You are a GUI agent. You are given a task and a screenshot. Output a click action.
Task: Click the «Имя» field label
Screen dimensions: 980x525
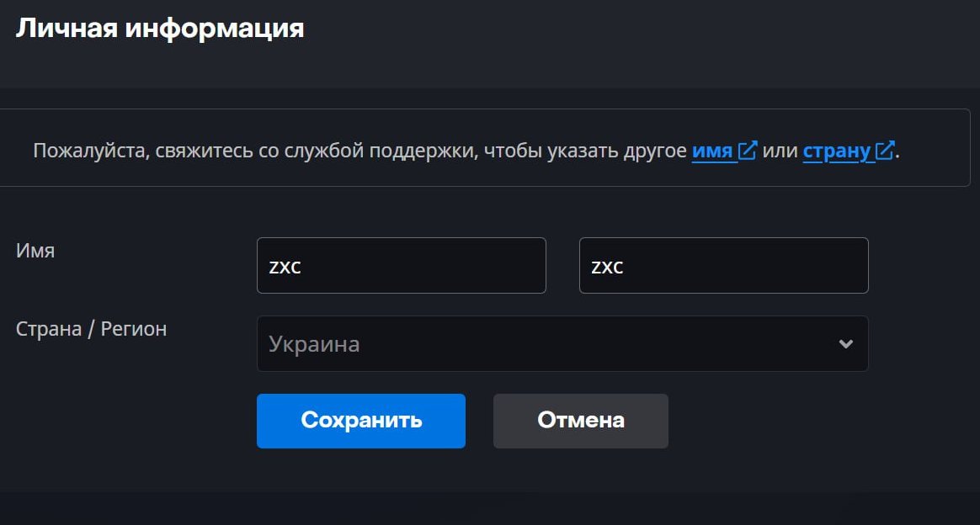point(35,251)
